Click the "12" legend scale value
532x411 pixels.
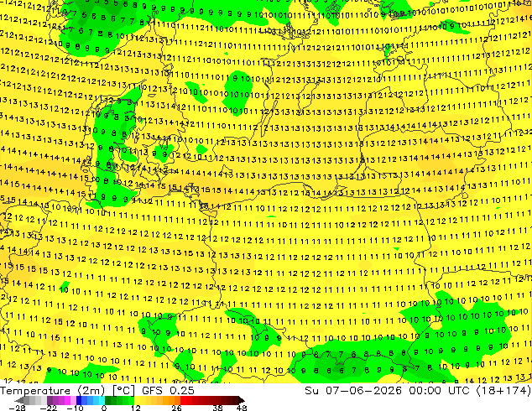136,408
